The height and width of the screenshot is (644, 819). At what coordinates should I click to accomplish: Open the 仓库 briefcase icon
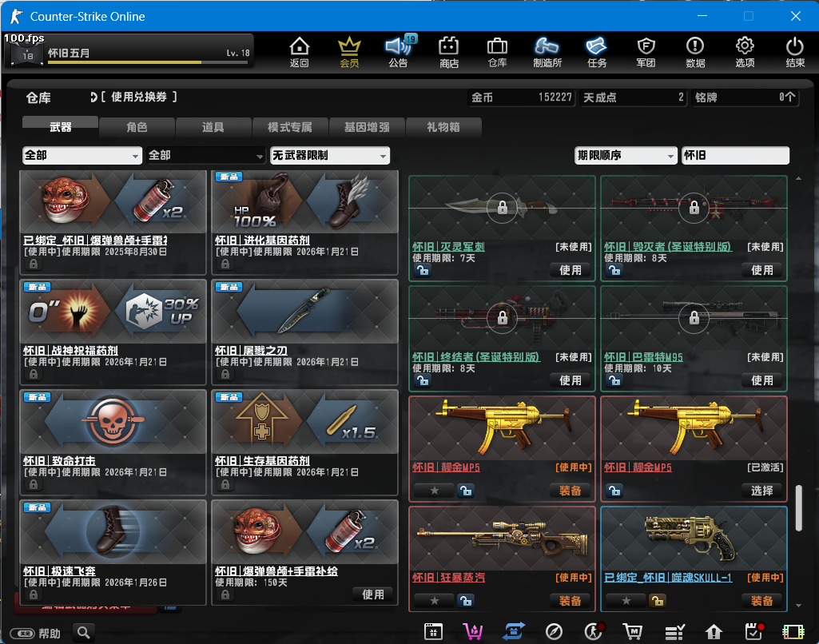click(x=497, y=52)
